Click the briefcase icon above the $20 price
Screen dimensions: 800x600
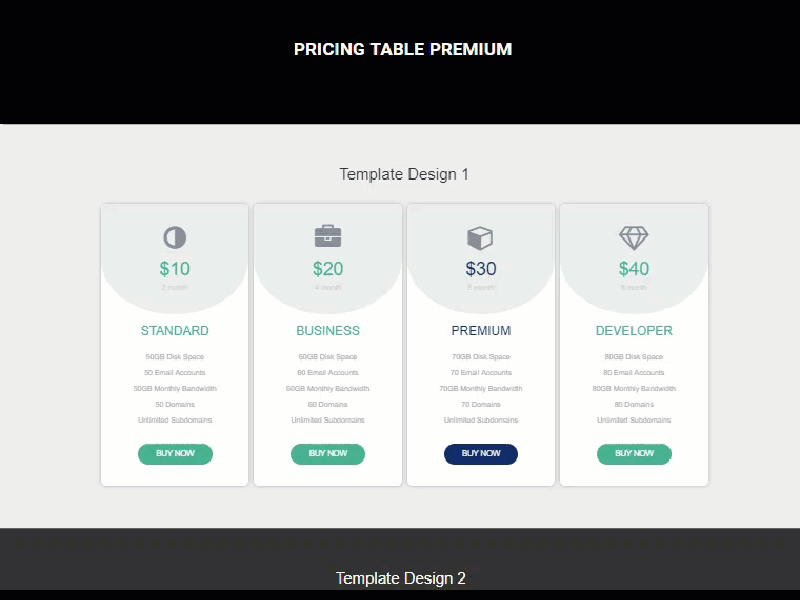coord(328,236)
